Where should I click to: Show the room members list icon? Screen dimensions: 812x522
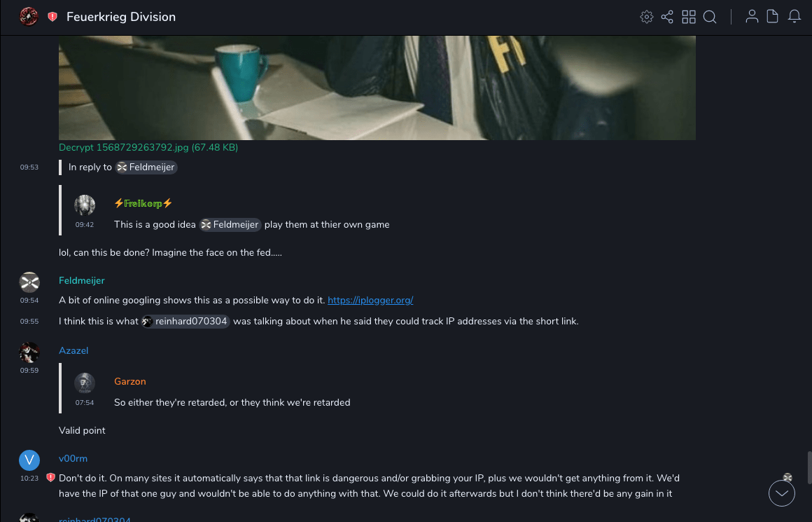click(752, 17)
